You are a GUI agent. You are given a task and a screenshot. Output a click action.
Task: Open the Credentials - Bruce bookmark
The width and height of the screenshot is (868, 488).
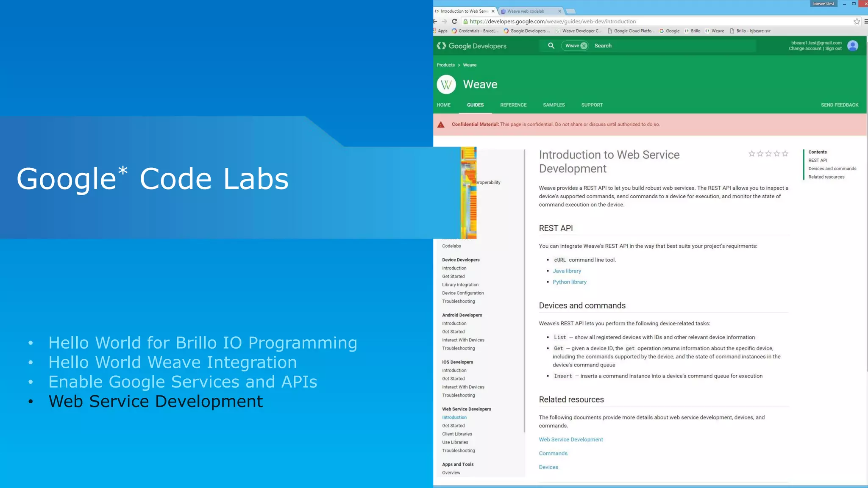(475, 31)
